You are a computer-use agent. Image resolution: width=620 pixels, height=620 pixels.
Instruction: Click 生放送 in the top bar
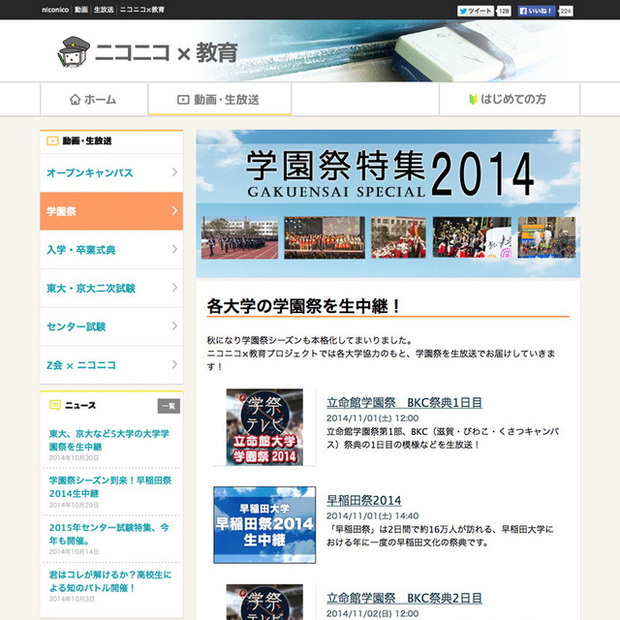(104, 9)
